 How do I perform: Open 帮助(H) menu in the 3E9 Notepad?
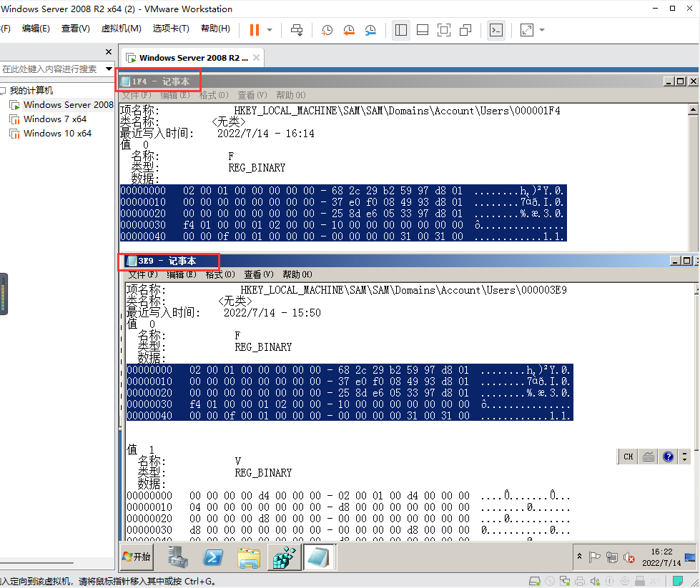pos(297,275)
